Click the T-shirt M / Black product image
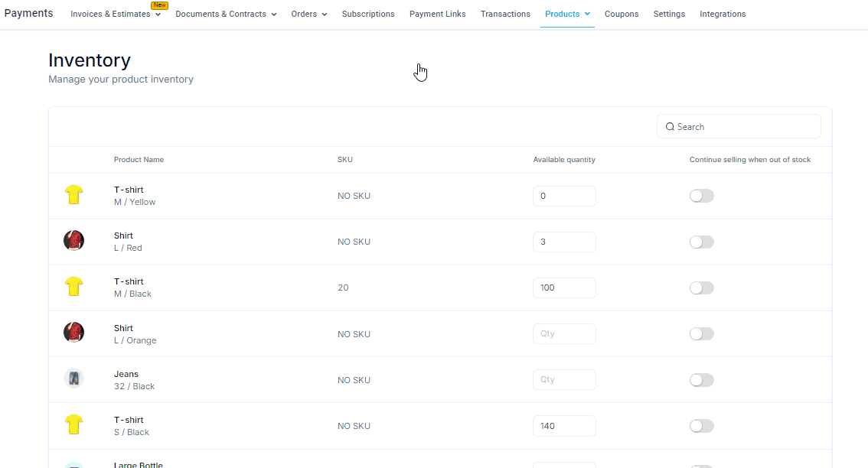 click(x=73, y=287)
